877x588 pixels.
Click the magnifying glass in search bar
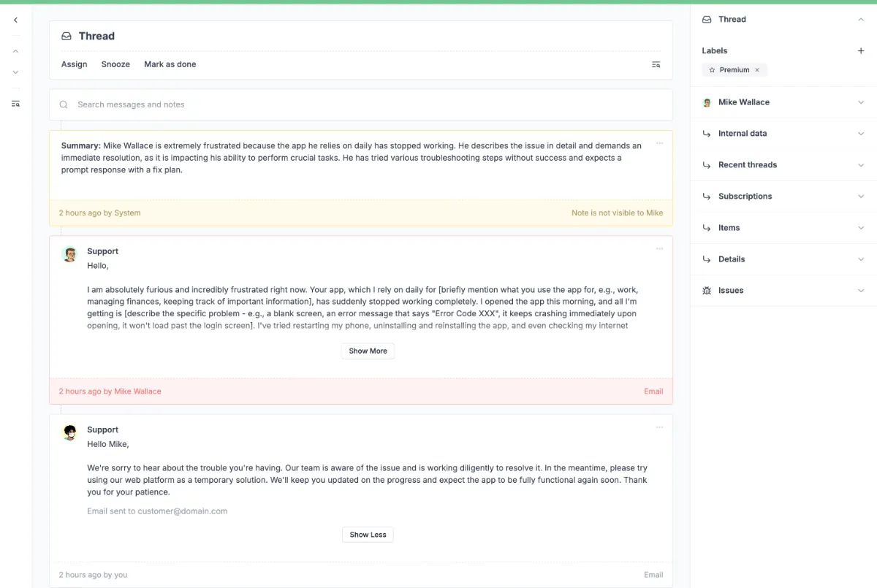[64, 104]
